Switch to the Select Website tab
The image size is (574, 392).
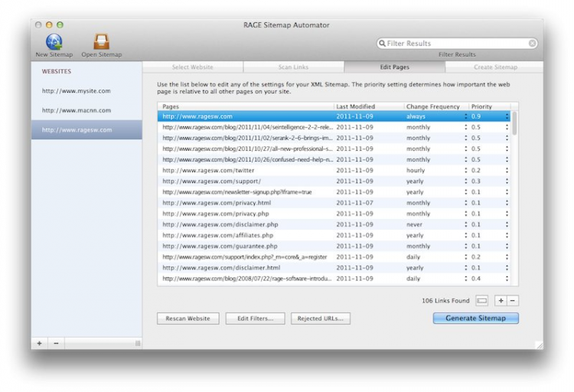(x=193, y=67)
